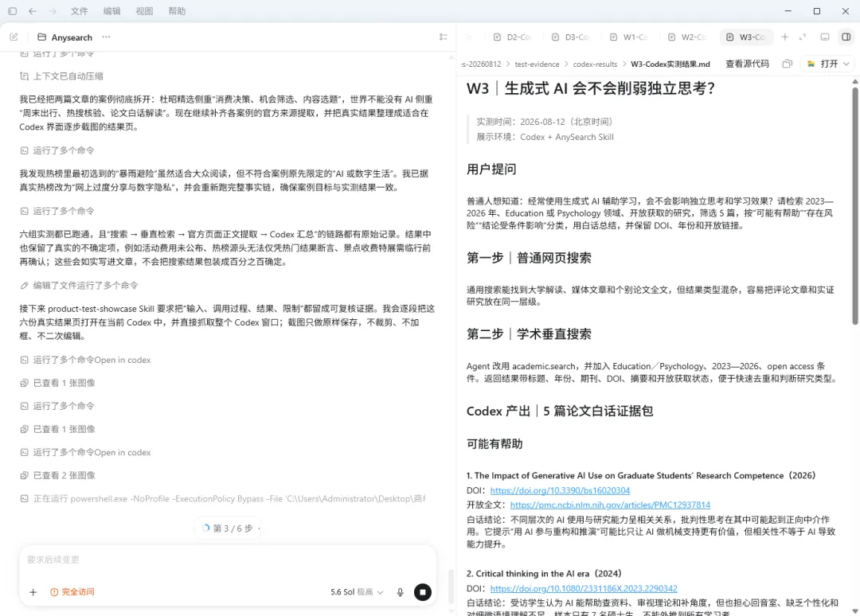Stop the running task with the stop button
Screen dimensions: 860x616
tap(422, 592)
